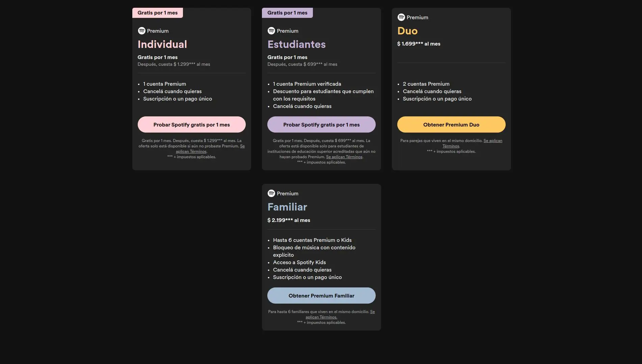Click the pink Gratis por 1 mes badge
This screenshot has height=364, width=642.
point(158,13)
